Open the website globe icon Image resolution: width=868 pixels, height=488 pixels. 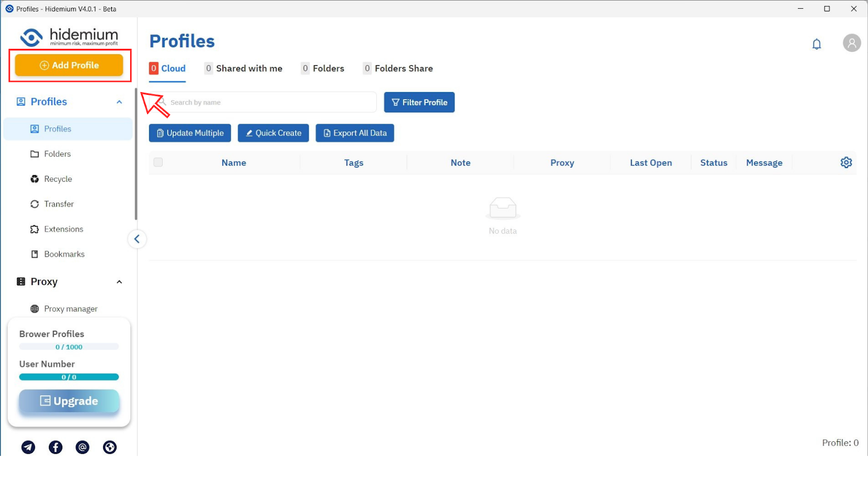tap(110, 447)
